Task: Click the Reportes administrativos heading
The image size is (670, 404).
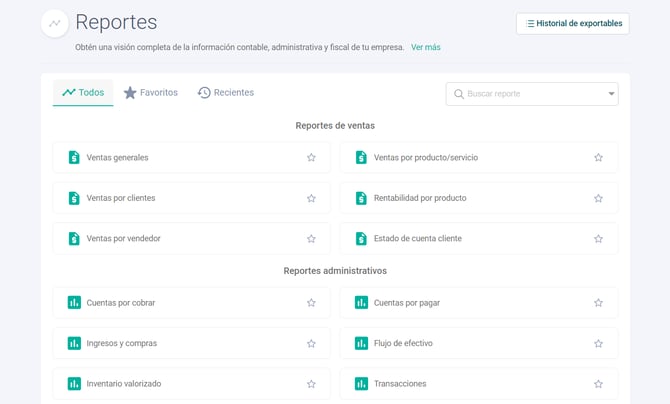Action: point(335,271)
